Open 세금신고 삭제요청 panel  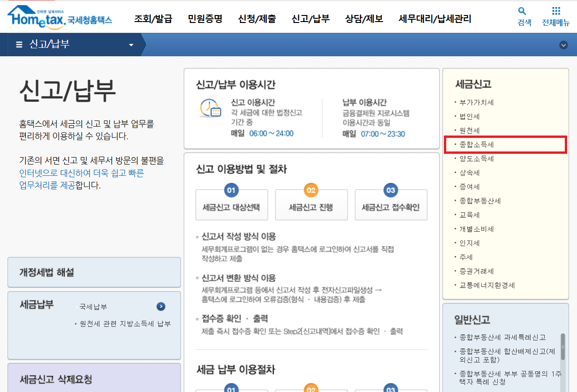click(x=94, y=378)
